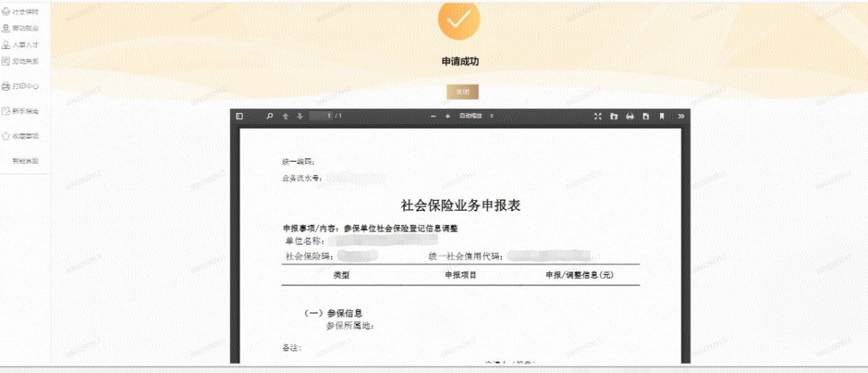
Task: Click the 关闭 button
Action: point(462,92)
